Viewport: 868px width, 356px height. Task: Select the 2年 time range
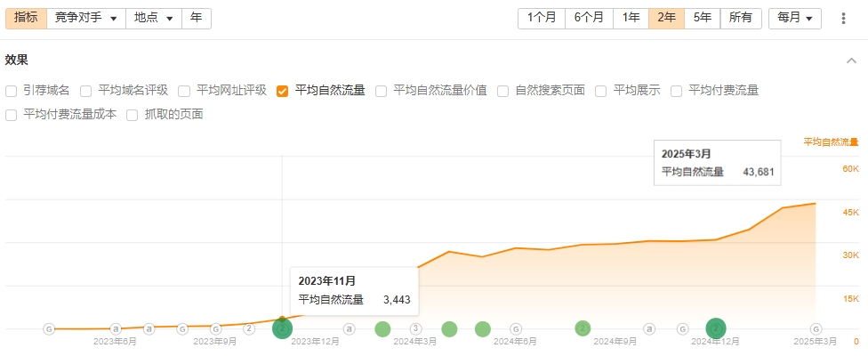tap(666, 19)
